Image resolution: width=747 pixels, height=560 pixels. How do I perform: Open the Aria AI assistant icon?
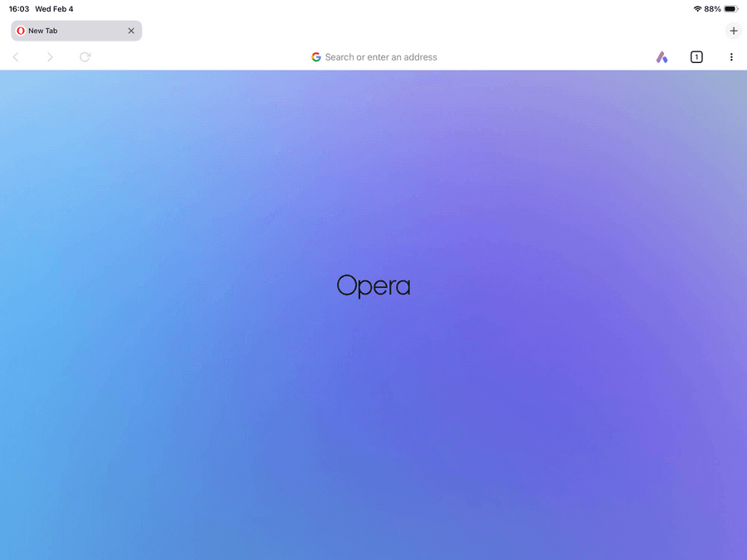(x=662, y=57)
